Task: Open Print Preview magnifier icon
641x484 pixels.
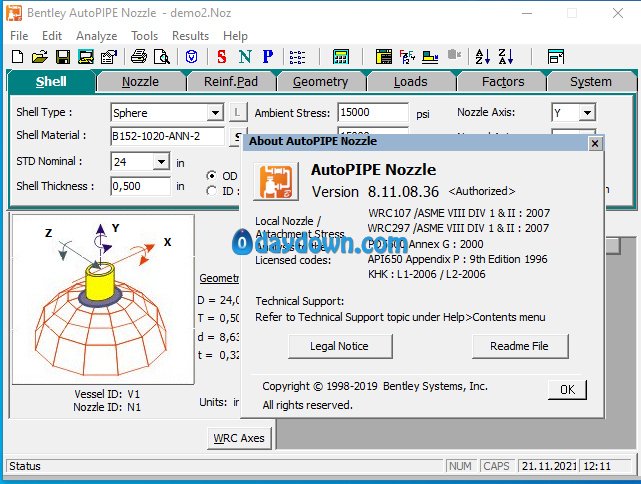Action: click(162, 57)
